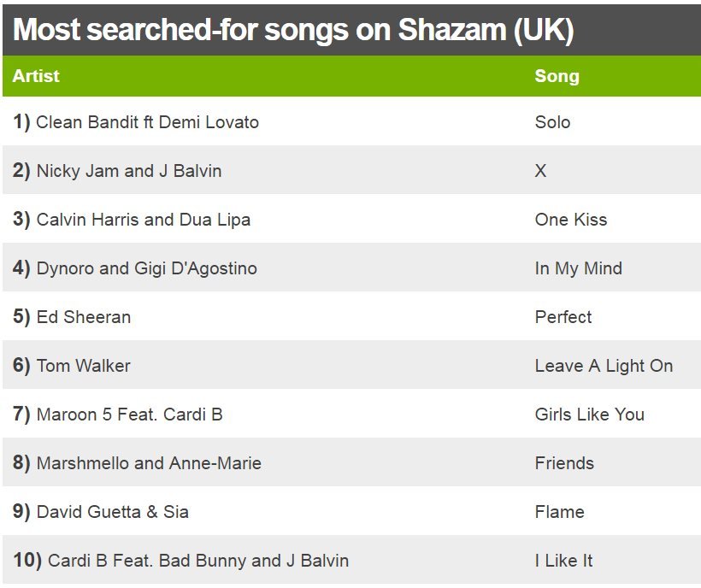This screenshot has height=588, width=701.
Task: Click the Song column header
Action: [x=557, y=76]
